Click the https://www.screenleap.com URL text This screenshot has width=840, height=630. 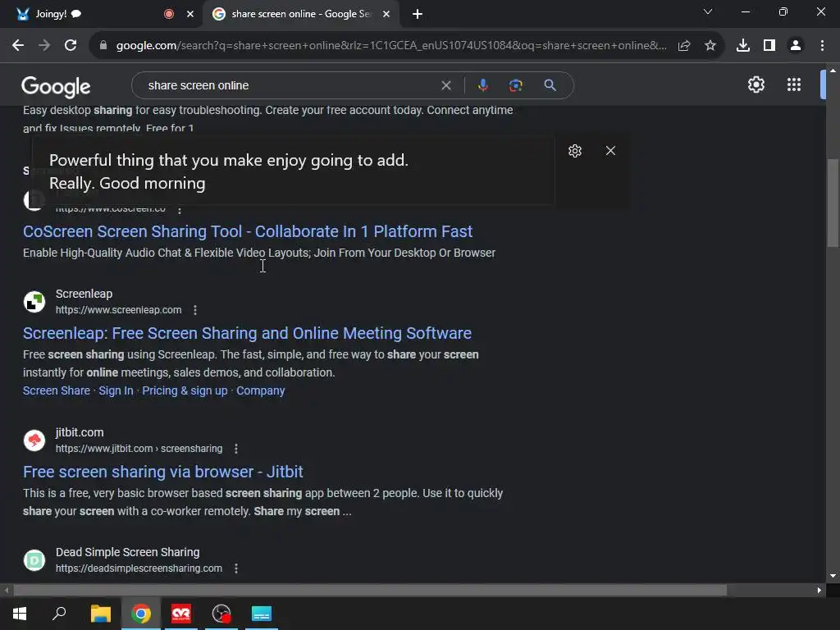click(118, 310)
